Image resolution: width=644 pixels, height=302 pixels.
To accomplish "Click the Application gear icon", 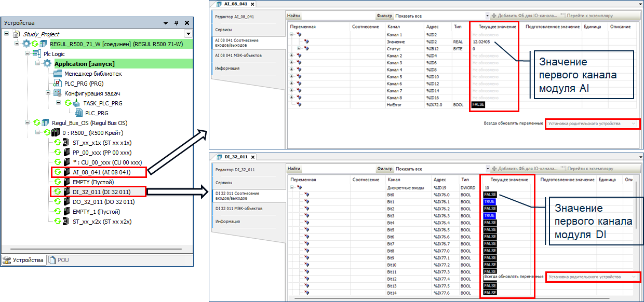I will (x=48, y=63).
